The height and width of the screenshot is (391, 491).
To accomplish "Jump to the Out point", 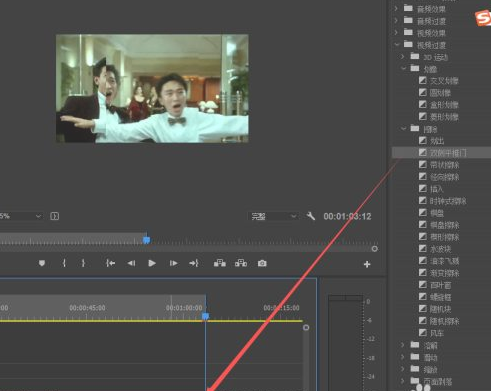I will [x=194, y=263].
